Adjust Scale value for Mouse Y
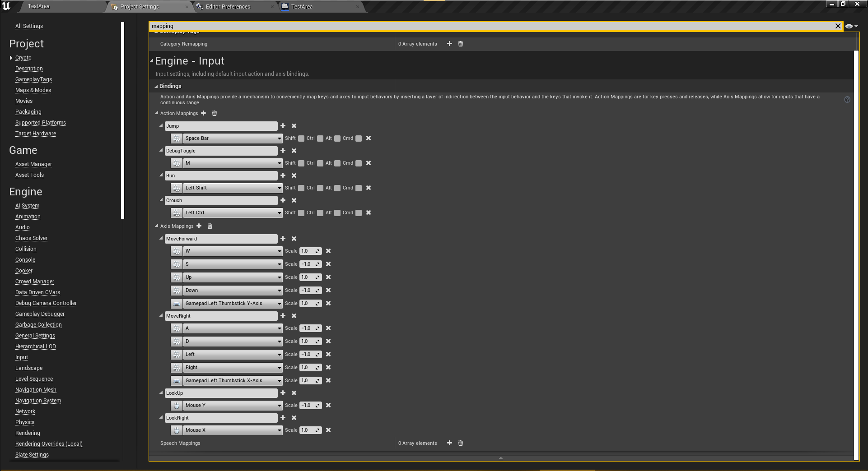Image resolution: width=868 pixels, height=471 pixels. click(311, 406)
